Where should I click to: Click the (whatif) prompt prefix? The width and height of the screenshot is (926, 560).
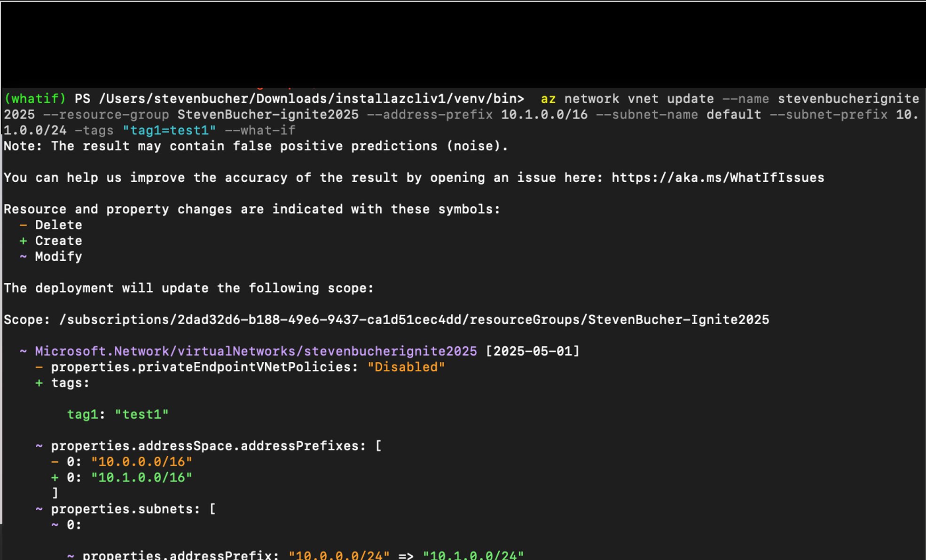coord(35,99)
